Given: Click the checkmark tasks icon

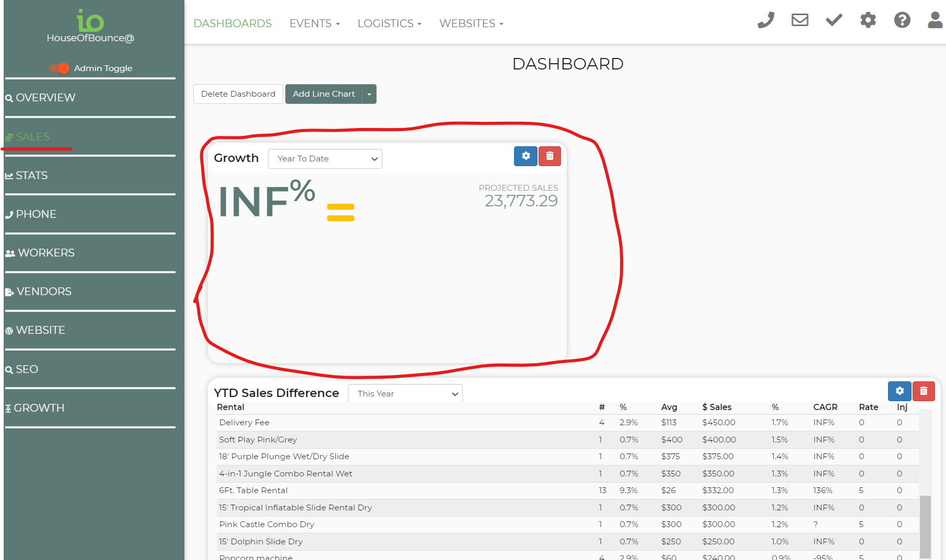Looking at the screenshot, I should click(x=834, y=20).
